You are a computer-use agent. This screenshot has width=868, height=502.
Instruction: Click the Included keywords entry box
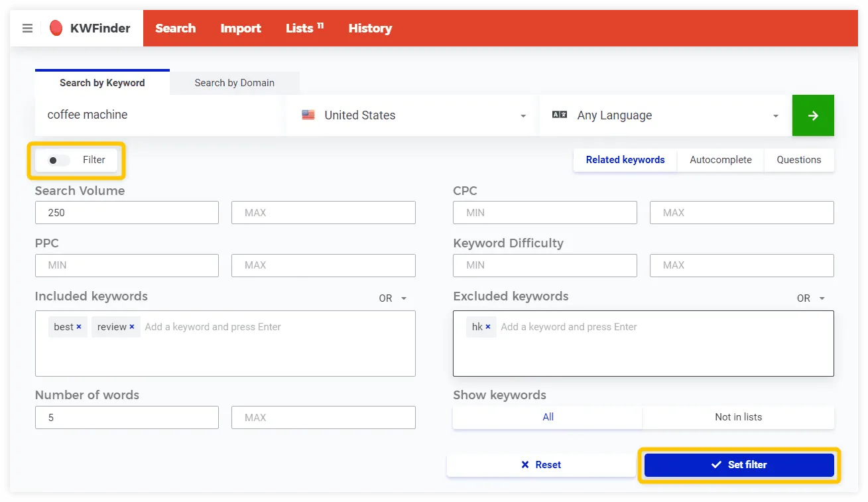(225, 344)
